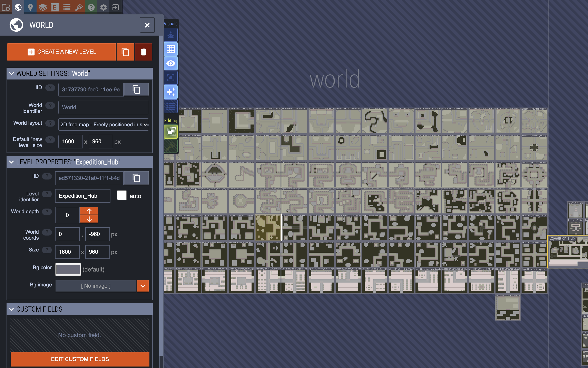Viewport: 588px width, 368px height.
Task: Duplicate level using the orange copy button
Action: 125,52
